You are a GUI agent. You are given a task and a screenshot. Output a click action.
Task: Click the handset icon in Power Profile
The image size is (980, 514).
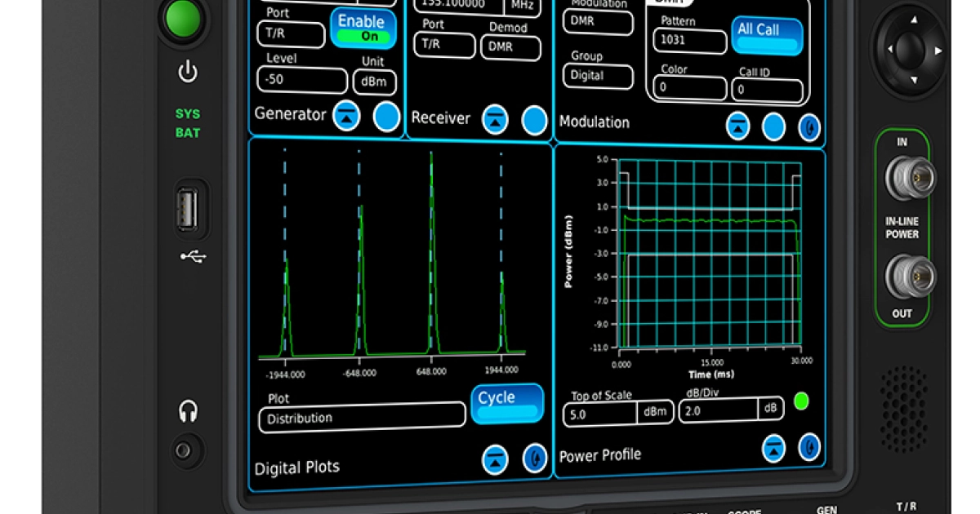[809, 447]
